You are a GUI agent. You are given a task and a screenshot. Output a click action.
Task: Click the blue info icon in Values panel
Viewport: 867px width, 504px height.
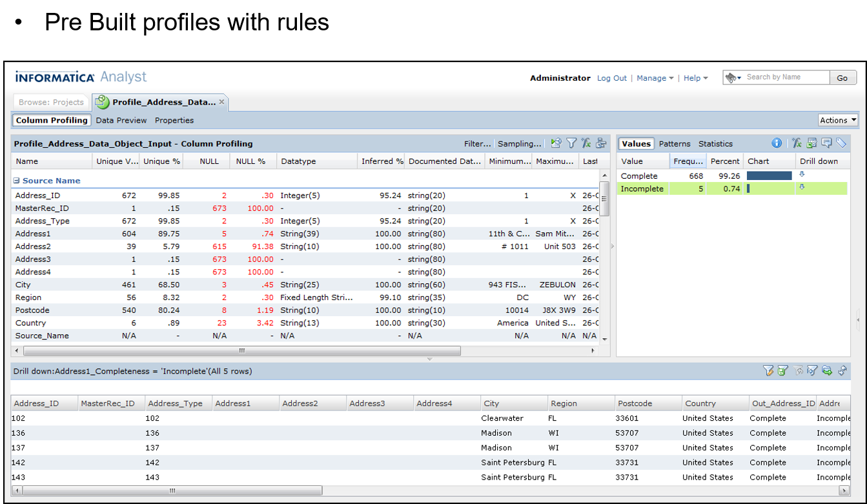coord(777,143)
